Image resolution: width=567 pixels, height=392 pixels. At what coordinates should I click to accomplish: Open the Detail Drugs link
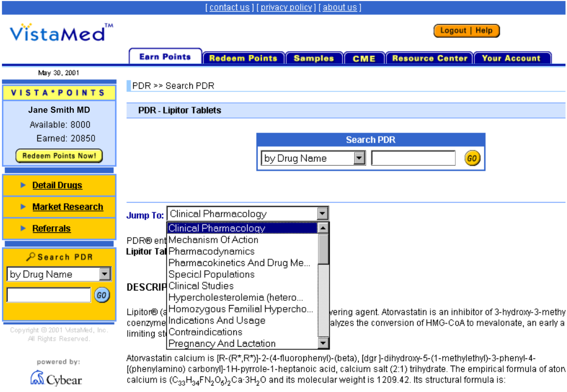(57, 185)
